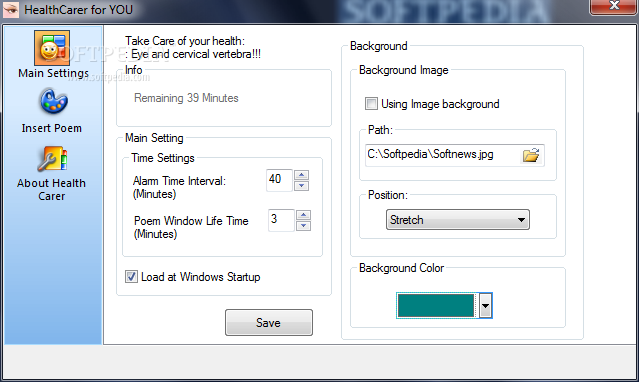Click the Take Care of your health text
The height and width of the screenshot is (382, 639).
(x=185, y=41)
